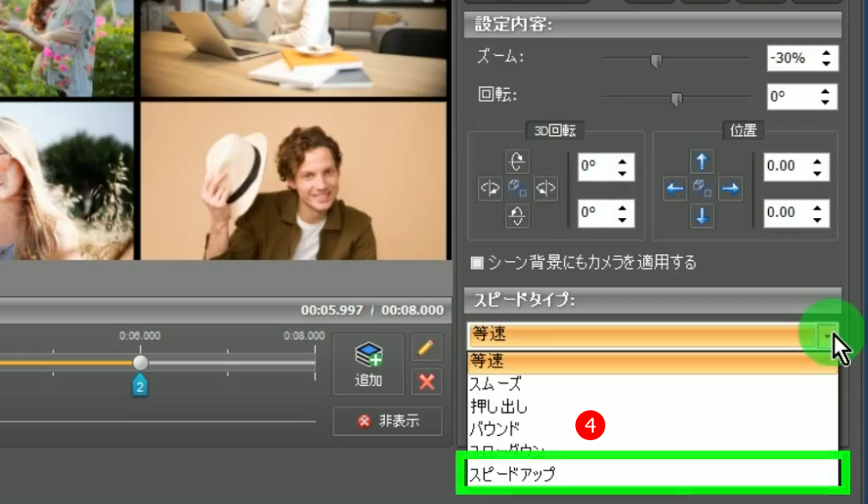This screenshot has width=868, height=504.
Task: Click the top 3D rotation arrow icon
Action: (x=518, y=162)
